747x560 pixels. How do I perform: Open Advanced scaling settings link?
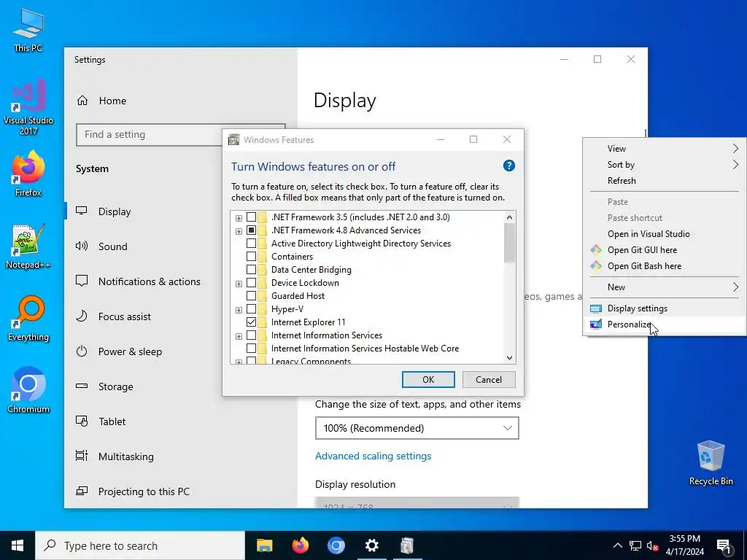coord(373,456)
